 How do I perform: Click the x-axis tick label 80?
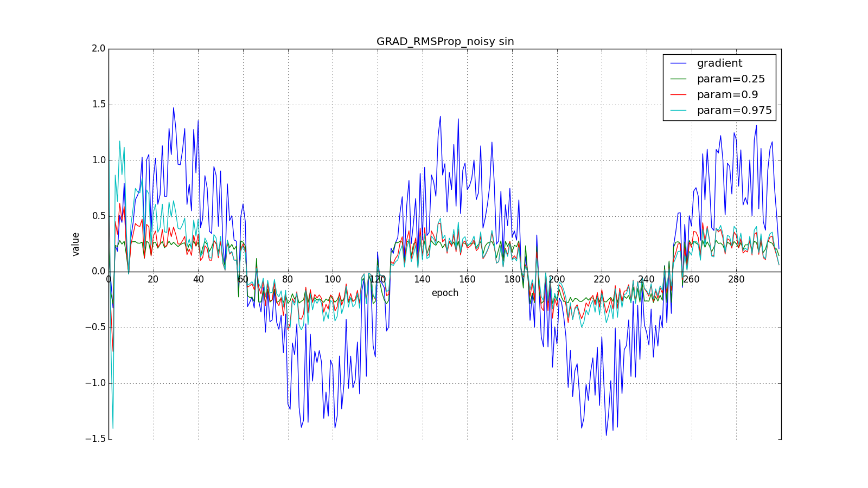[x=288, y=280]
